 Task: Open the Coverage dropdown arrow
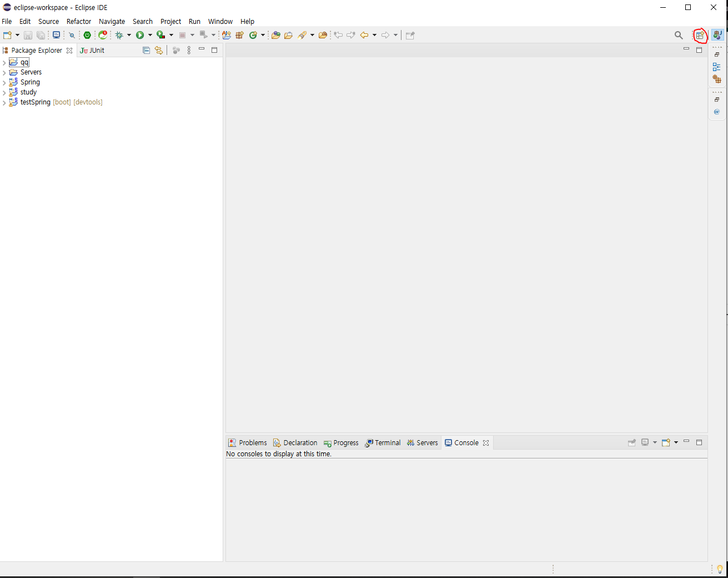point(171,35)
